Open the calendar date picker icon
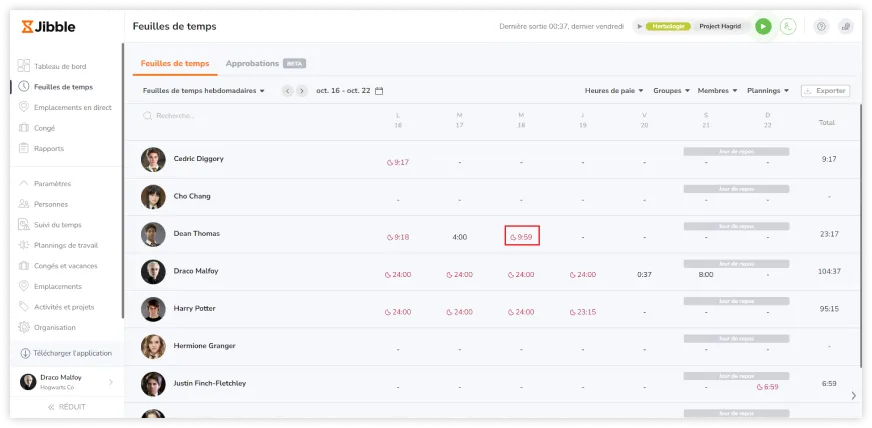872x428 pixels. 379,91
